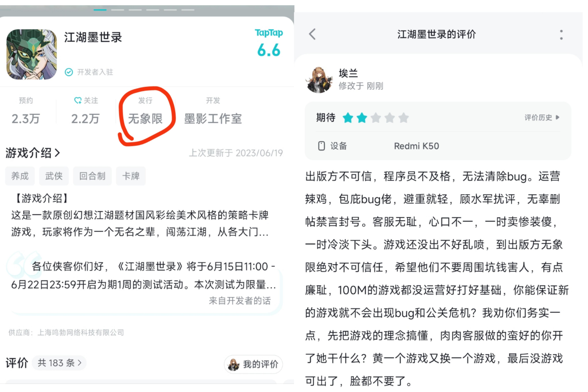Tap the second banner page indicator

coord(117,10)
